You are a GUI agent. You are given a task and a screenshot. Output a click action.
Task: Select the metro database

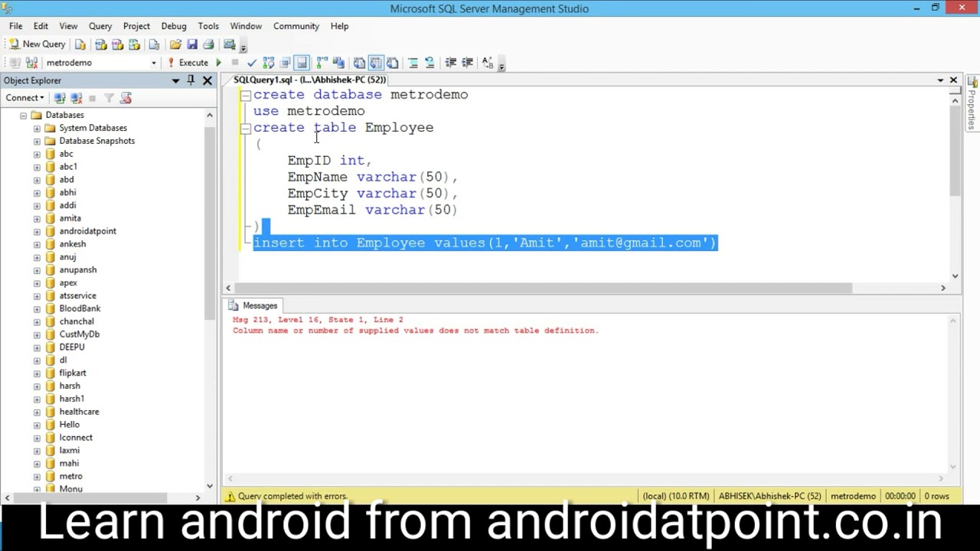(70, 476)
